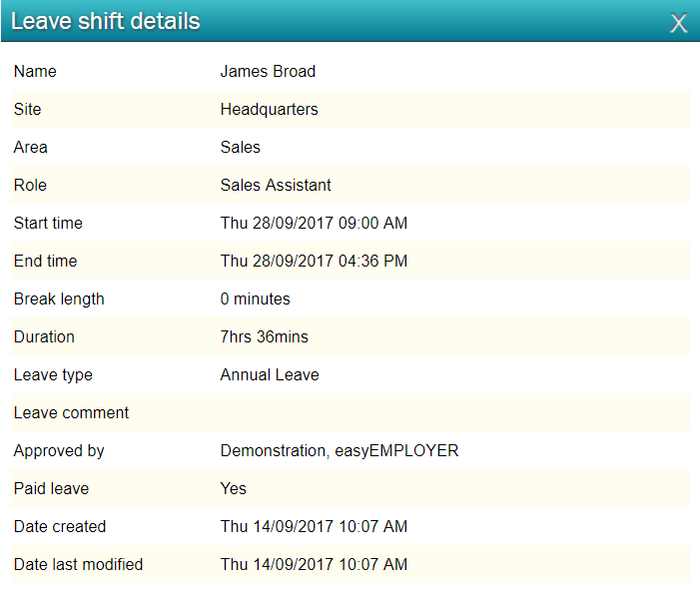This screenshot has height=594, width=700.
Task: Select the Sales Assistant role value
Action: click(x=276, y=186)
